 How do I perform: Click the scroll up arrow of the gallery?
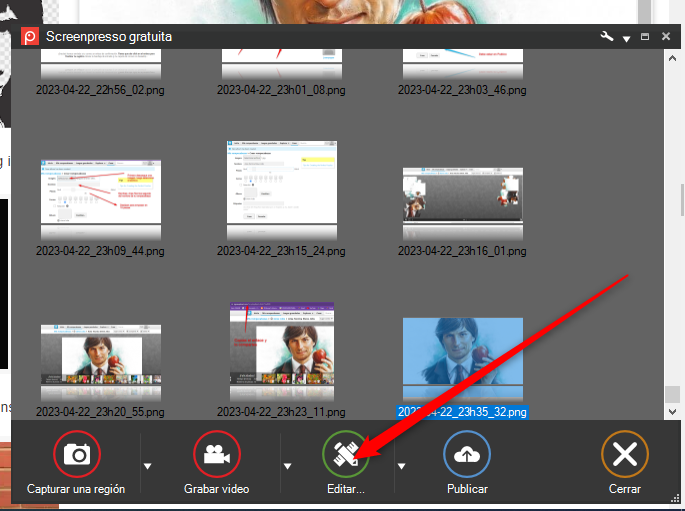coord(672,58)
